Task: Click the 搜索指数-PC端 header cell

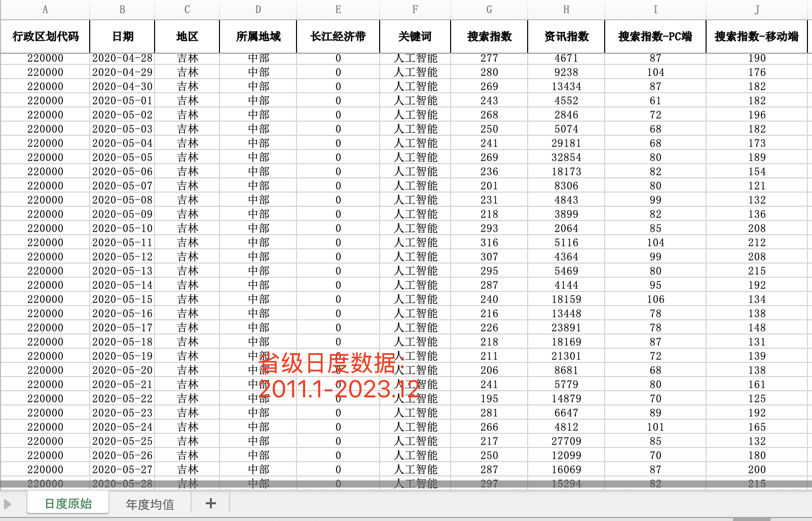Action: pyautogui.click(x=655, y=36)
